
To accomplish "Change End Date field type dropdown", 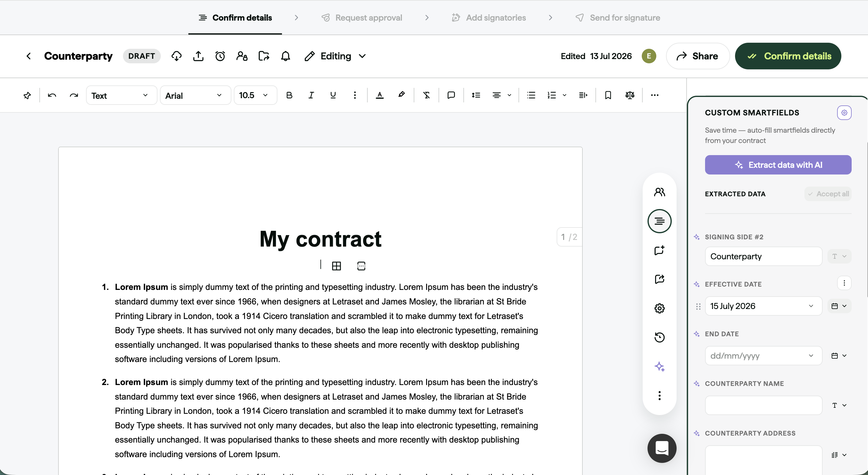I will [839, 356].
